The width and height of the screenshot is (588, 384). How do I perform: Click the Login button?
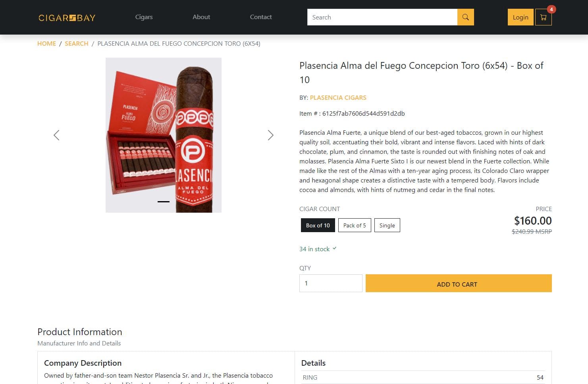tap(521, 17)
